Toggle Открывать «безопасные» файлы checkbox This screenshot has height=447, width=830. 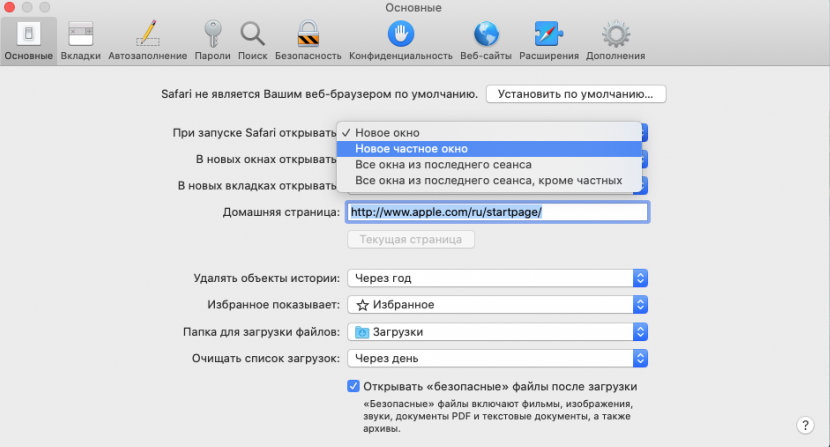[353, 387]
